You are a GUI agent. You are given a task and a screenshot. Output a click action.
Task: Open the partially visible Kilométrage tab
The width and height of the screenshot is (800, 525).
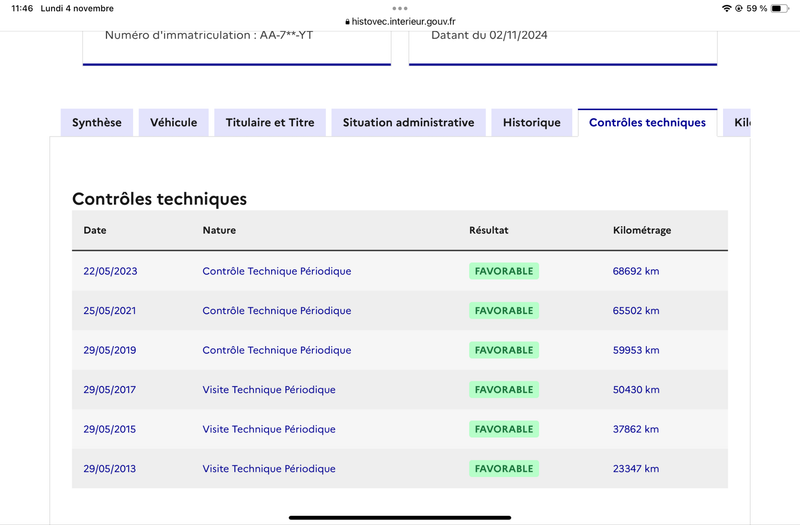[x=736, y=122]
